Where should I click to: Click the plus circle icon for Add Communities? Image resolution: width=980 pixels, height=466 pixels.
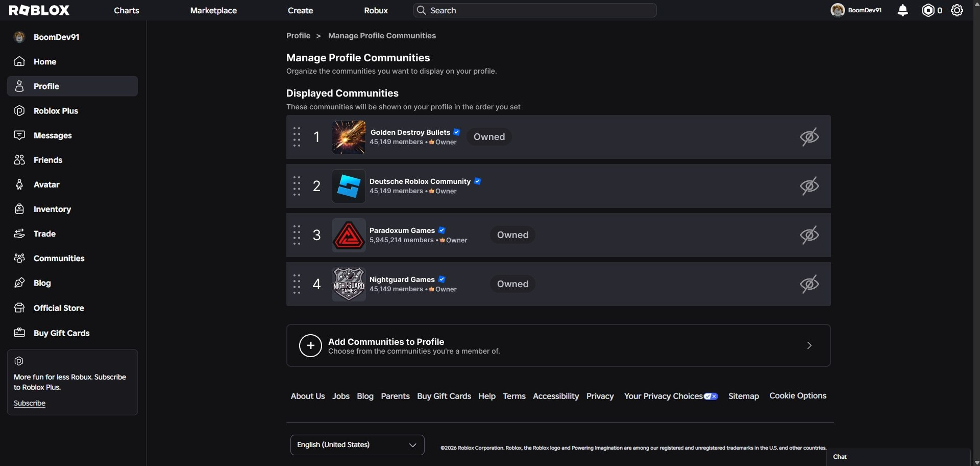point(310,345)
